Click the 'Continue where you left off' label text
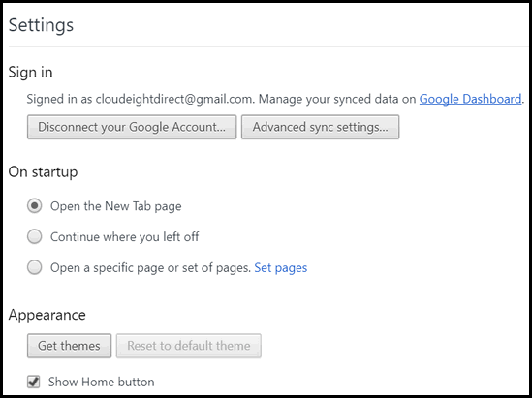This screenshot has width=532, height=398. coord(124,236)
